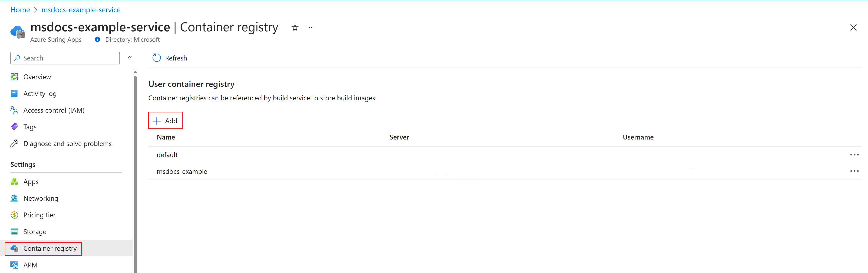Image resolution: width=868 pixels, height=273 pixels.
Task: Click the Activity log book icon
Action: (x=14, y=93)
